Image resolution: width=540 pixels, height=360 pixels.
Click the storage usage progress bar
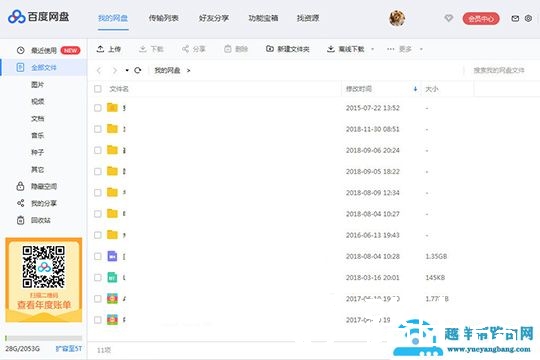tap(44, 338)
